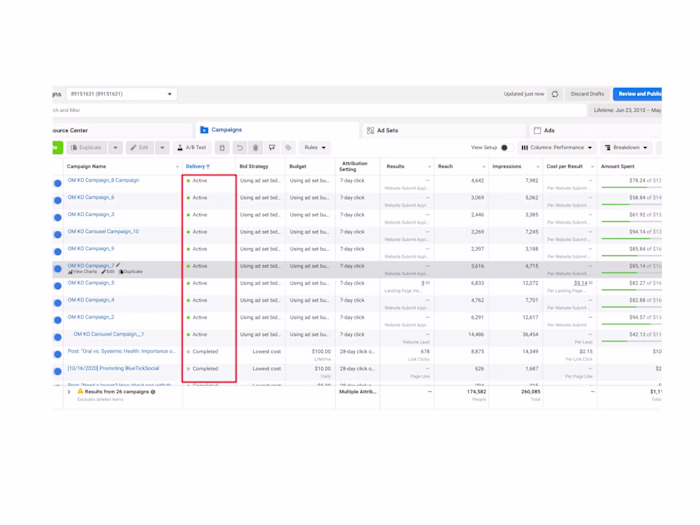
Task: Click the warning triangle in the results summary
Action: pyautogui.click(x=80, y=392)
